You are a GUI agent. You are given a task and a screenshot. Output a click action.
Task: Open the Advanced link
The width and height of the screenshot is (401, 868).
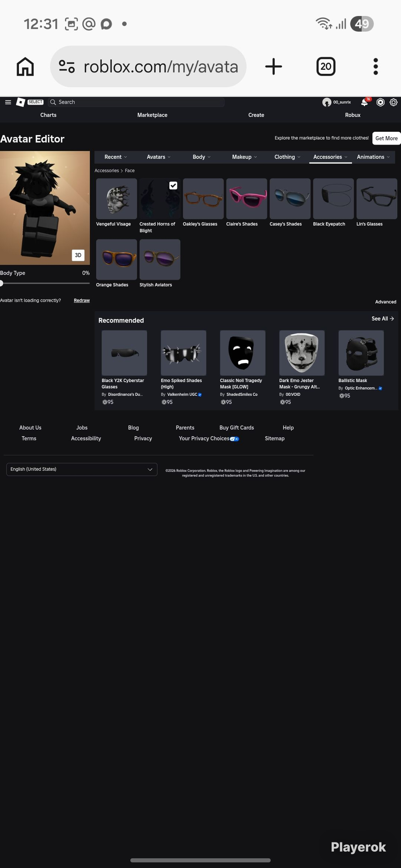tap(386, 302)
